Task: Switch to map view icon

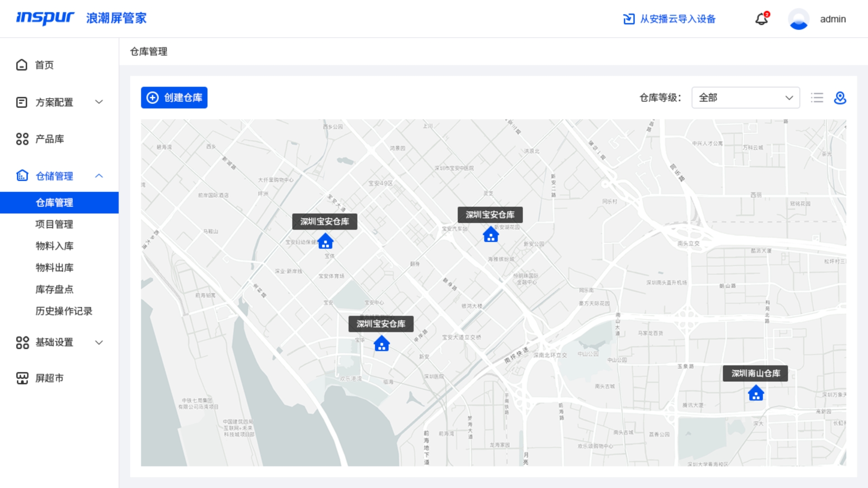Action: [840, 98]
